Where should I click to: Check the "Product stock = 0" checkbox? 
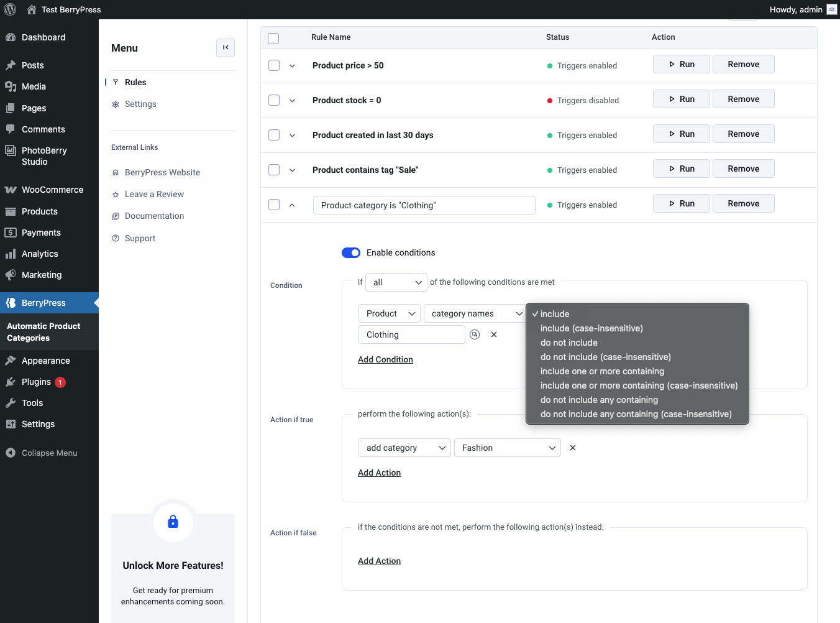[274, 100]
